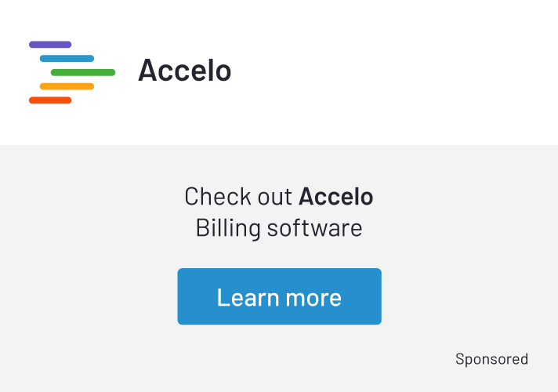Screen dimensions: 558x392
Task: Select the red bottom bar of the logo
Action: tap(50, 100)
